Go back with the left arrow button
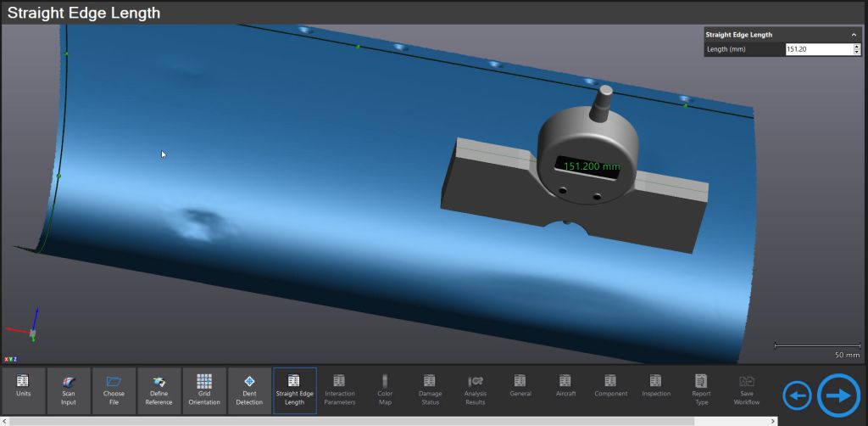868x426 pixels. (x=797, y=395)
